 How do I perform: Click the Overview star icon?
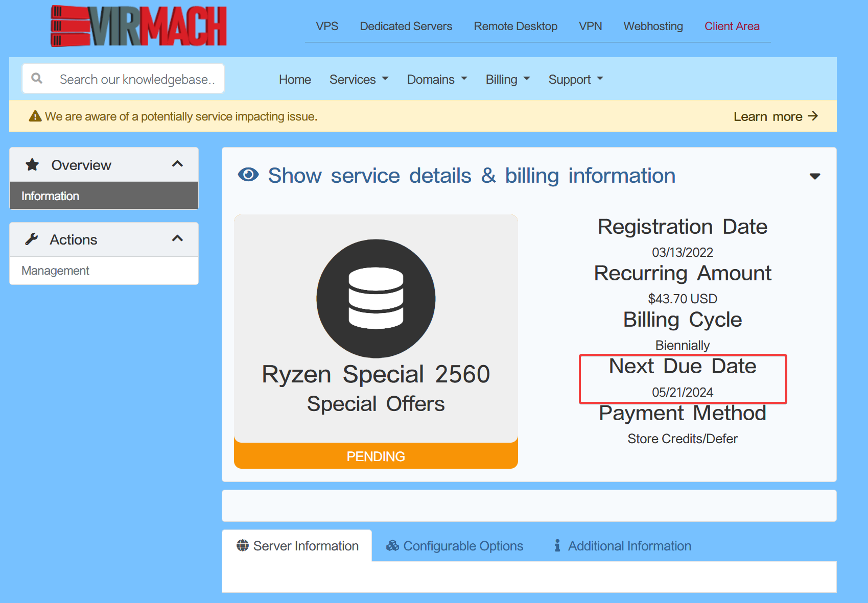point(32,165)
